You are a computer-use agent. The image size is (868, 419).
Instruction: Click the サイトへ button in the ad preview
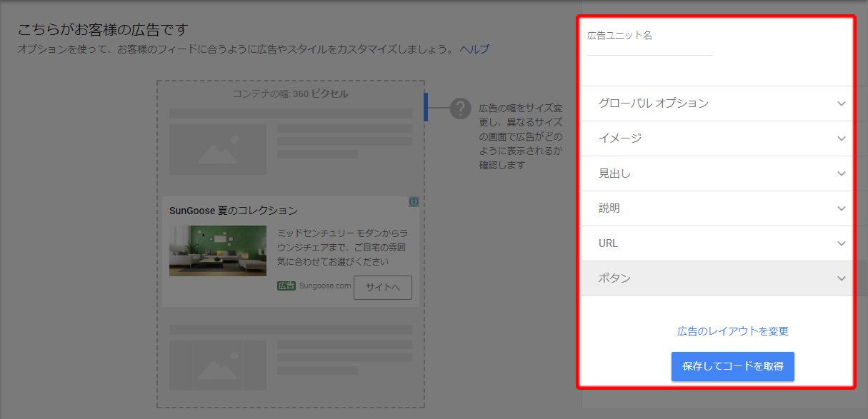[383, 287]
